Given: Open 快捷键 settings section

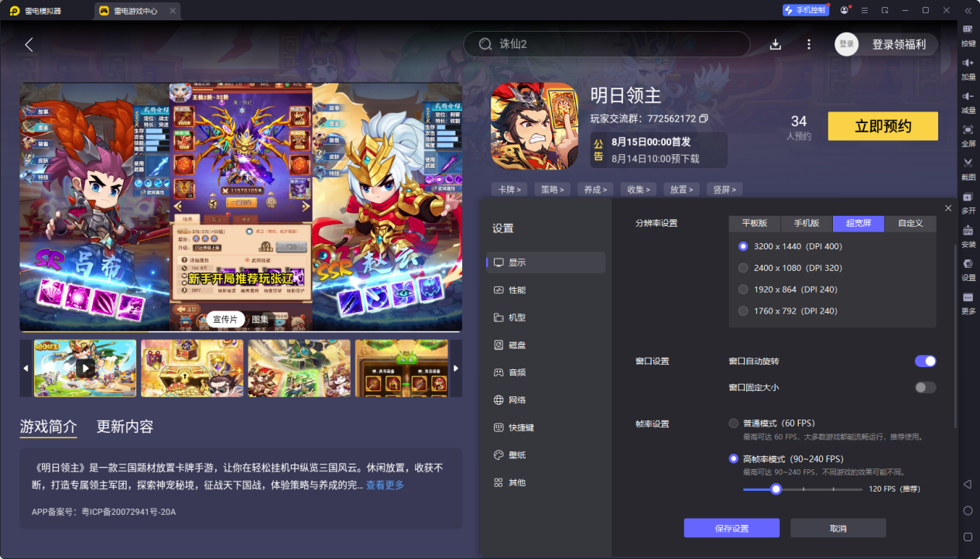Looking at the screenshot, I should pos(545,427).
